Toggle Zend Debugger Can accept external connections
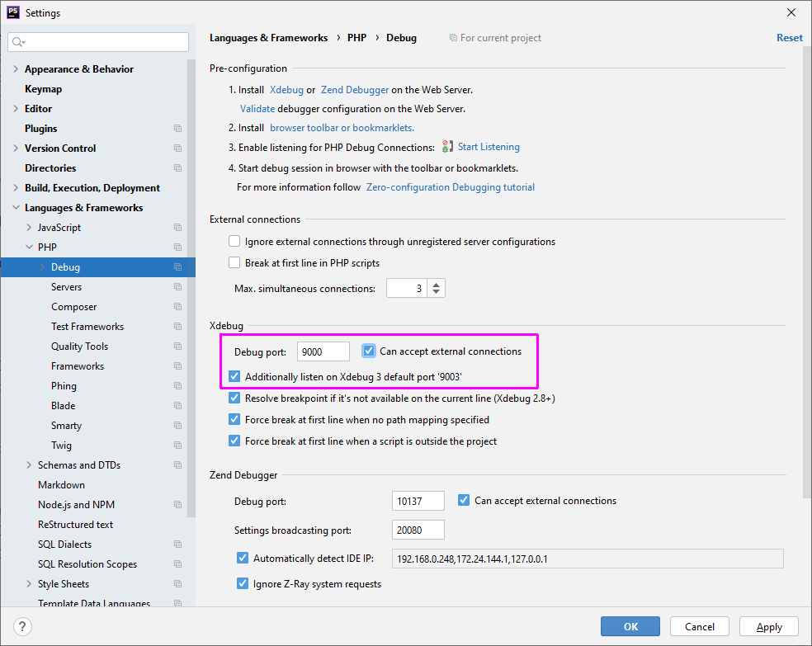The image size is (812, 646). [464, 500]
